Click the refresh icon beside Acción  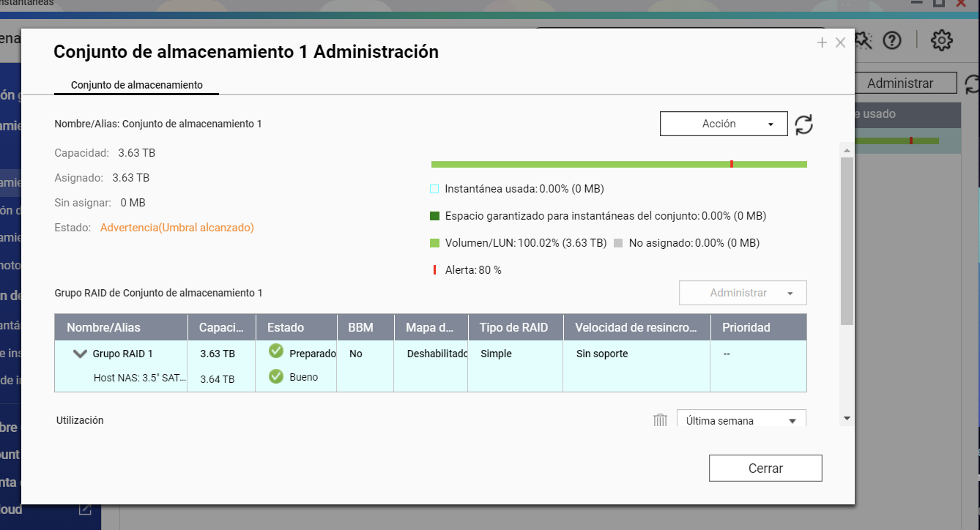click(804, 124)
